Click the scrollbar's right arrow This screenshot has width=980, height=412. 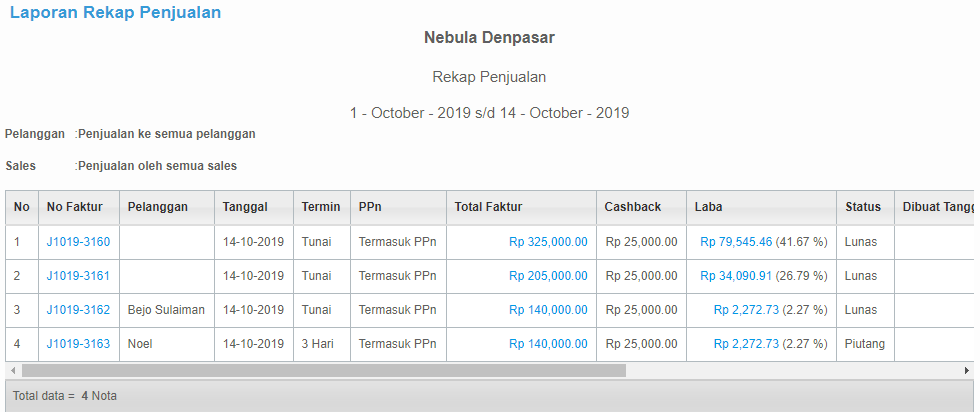click(967, 371)
